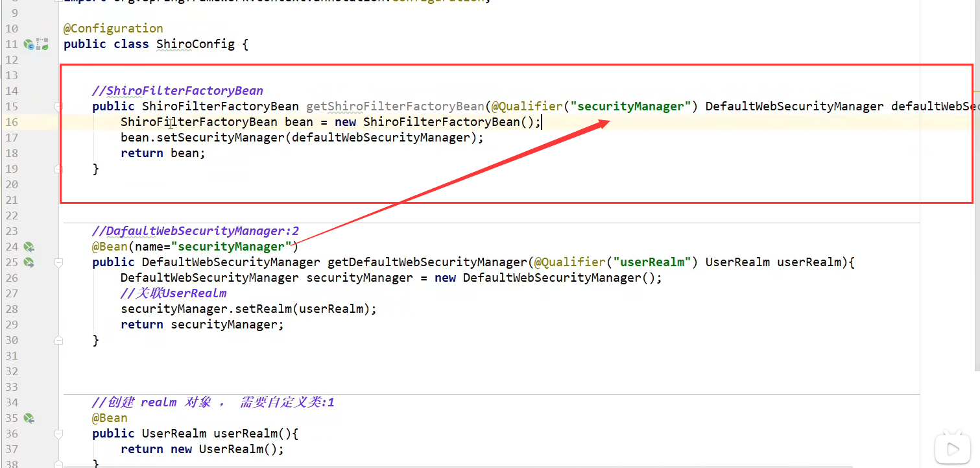Viewport: 980px width, 468px height.
Task: Click the second gutter icon on line 11
Action: [42, 44]
